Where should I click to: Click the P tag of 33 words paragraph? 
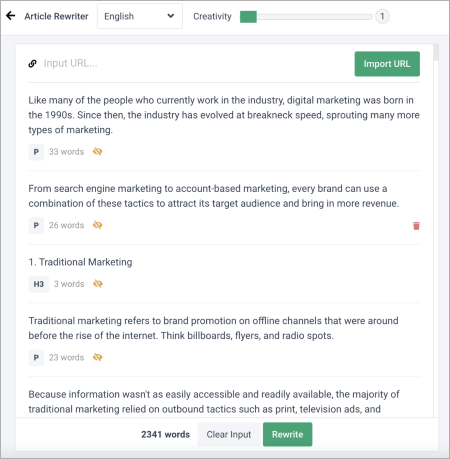[x=36, y=152]
